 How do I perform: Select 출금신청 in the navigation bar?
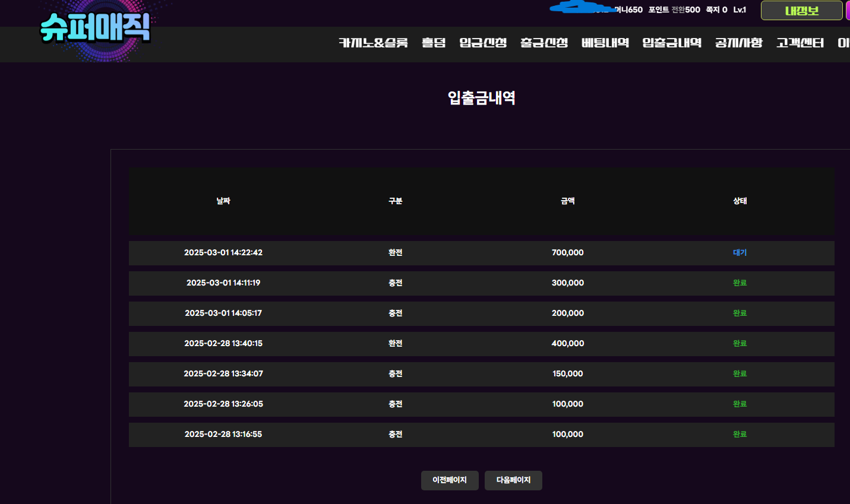pos(544,43)
